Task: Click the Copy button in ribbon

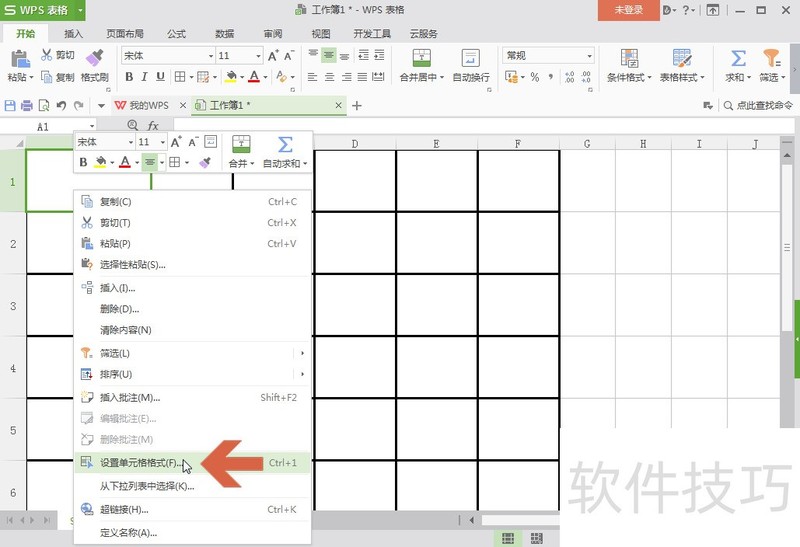Action: [x=58, y=77]
